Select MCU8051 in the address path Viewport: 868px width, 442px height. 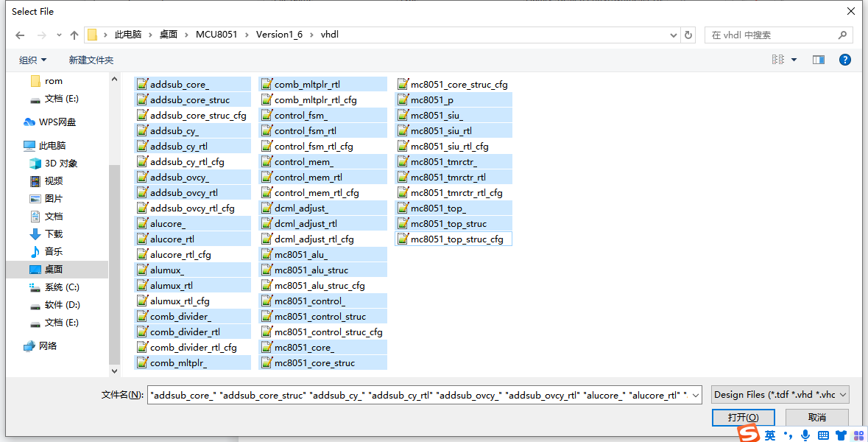[216, 35]
